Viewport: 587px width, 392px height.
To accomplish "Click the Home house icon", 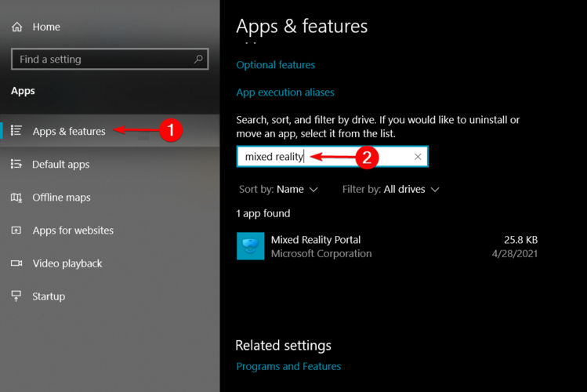I will pyautogui.click(x=16, y=27).
